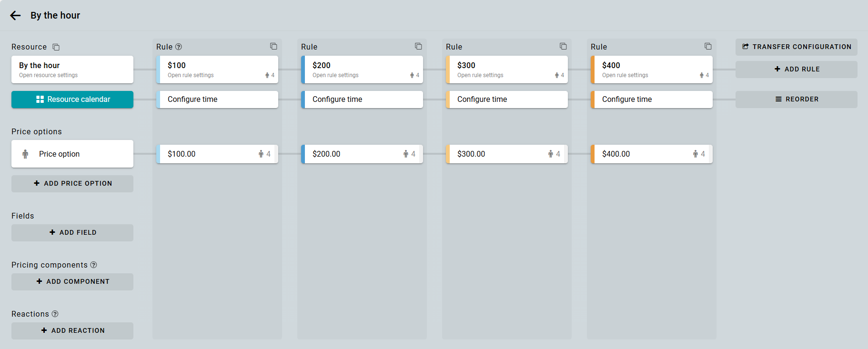Image resolution: width=868 pixels, height=349 pixels.
Task: Copy the Resource using its duplicate icon
Action: [x=56, y=47]
